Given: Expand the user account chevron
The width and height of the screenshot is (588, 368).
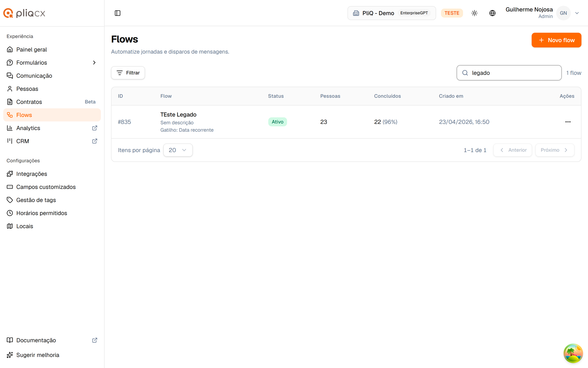Looking at the screenshot, I should [577, 13].
